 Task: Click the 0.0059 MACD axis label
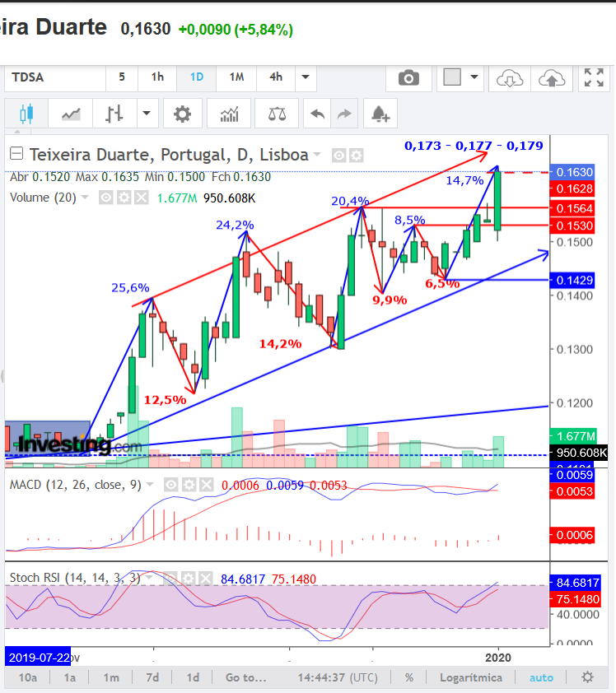click(573, 475)
